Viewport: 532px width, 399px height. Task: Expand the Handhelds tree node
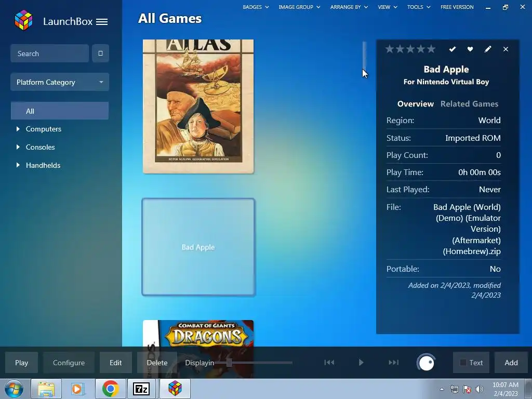tap(18, 165)
